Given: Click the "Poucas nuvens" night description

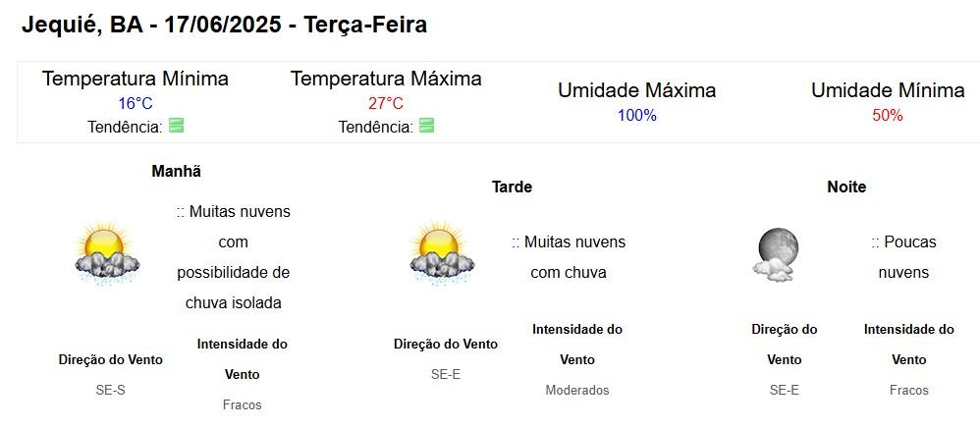Looking at the screenshot, I should point(903,256).
